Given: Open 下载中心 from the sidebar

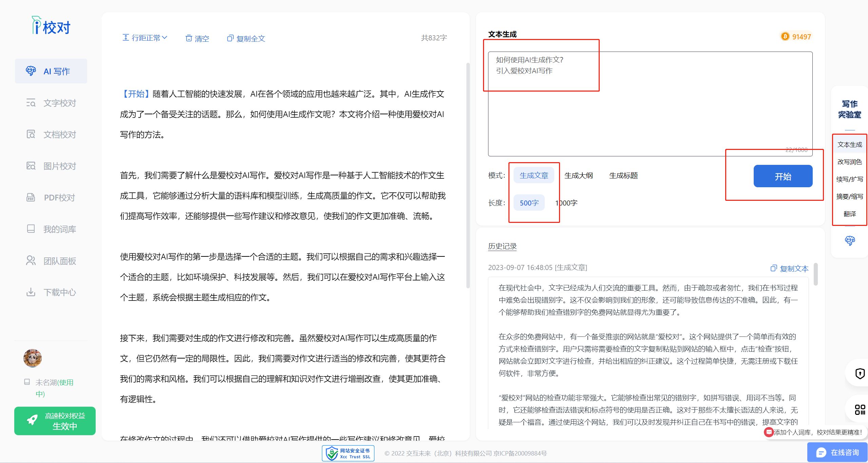Looking at the screenshot, I should pyautogui.click(x=59, y=292).
